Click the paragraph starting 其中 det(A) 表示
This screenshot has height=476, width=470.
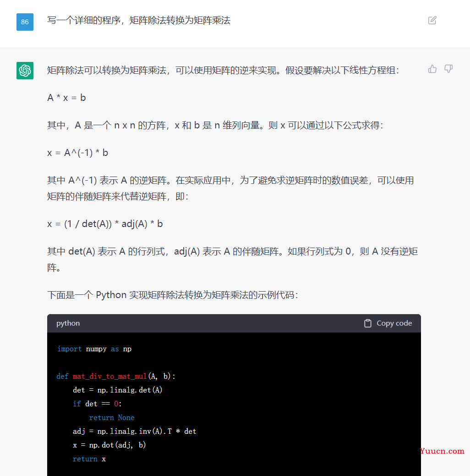[x=233, y=260]
